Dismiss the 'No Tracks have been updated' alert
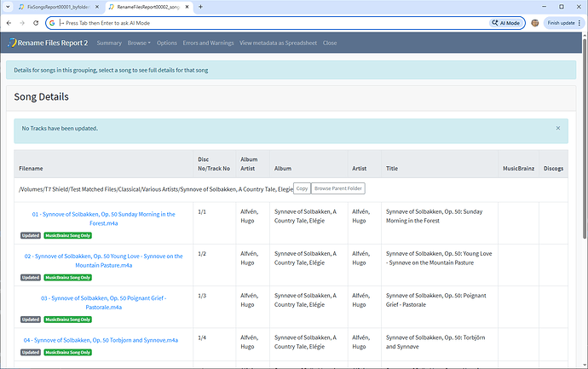The height and width of the screenshot is (369, 588). [558, 128]
